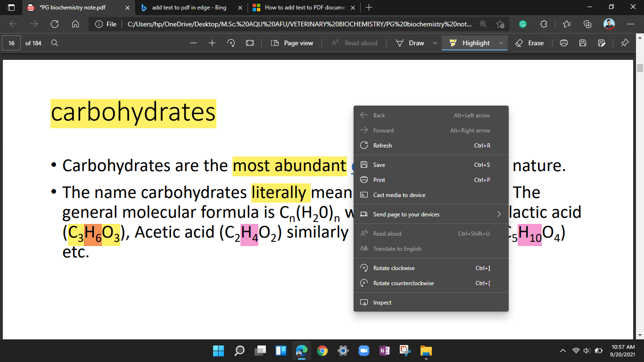Click the fit to page icon

250,43
